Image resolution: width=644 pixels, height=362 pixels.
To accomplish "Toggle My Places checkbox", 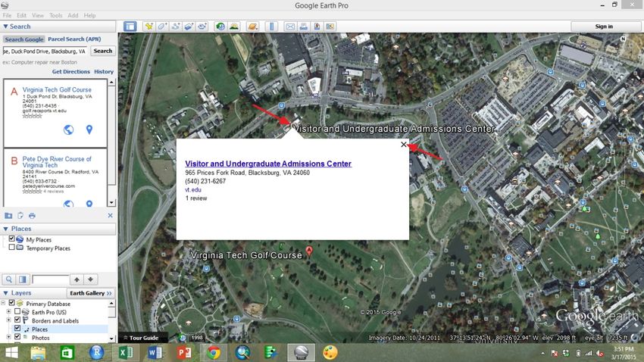I will click(11, 239).
